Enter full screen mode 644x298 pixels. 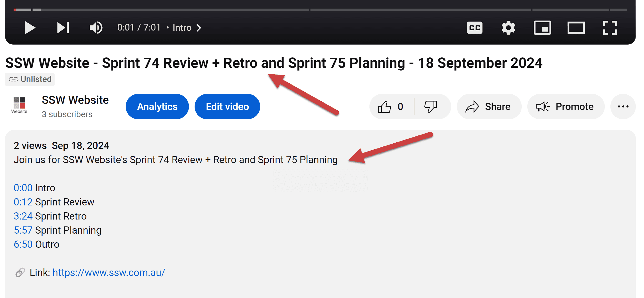610,28
